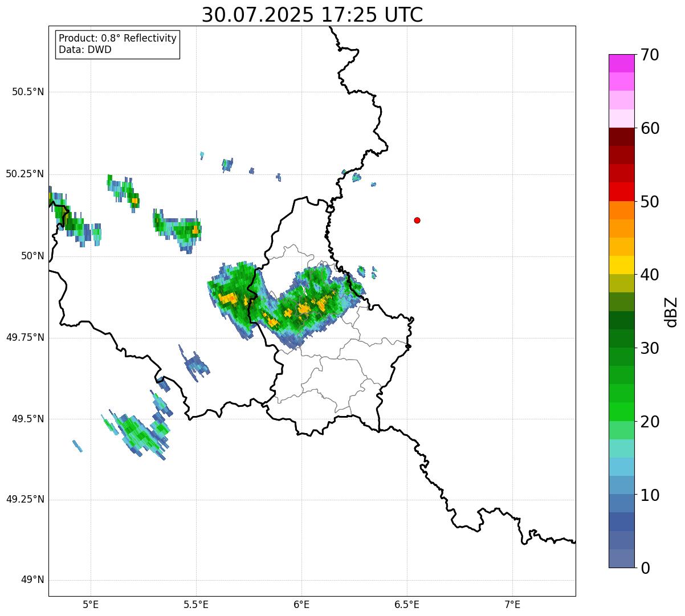Click the latitude label 49.5°N
Screen dimensions: 685x616
(28, 419)
